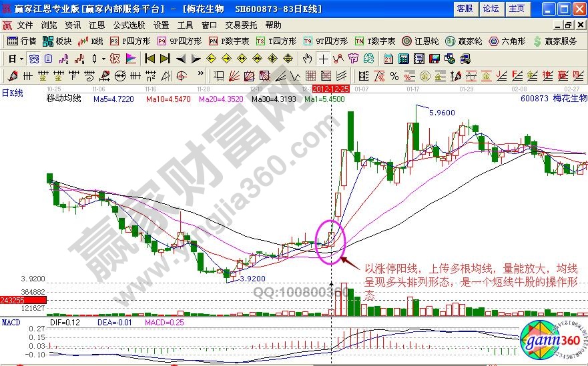Click the 板块 sector toolbar icon

(58, 41)
